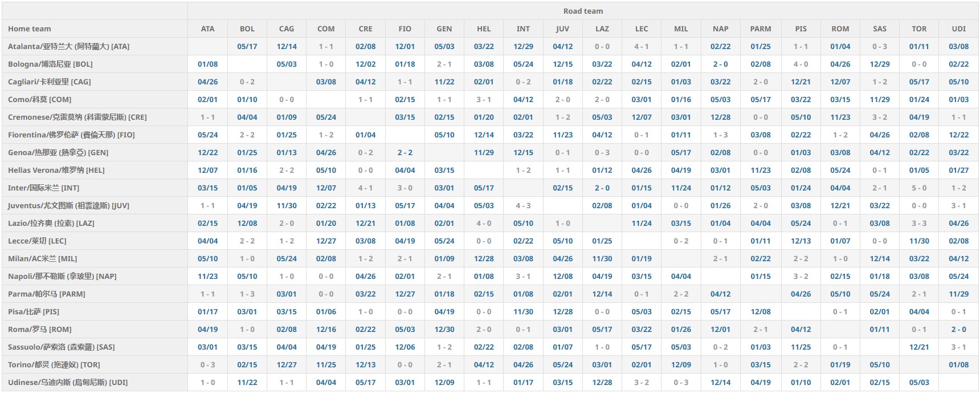
Task: Select Parma home fixture versus Napoli on 04/12
Action: click(x=720, y=294)
